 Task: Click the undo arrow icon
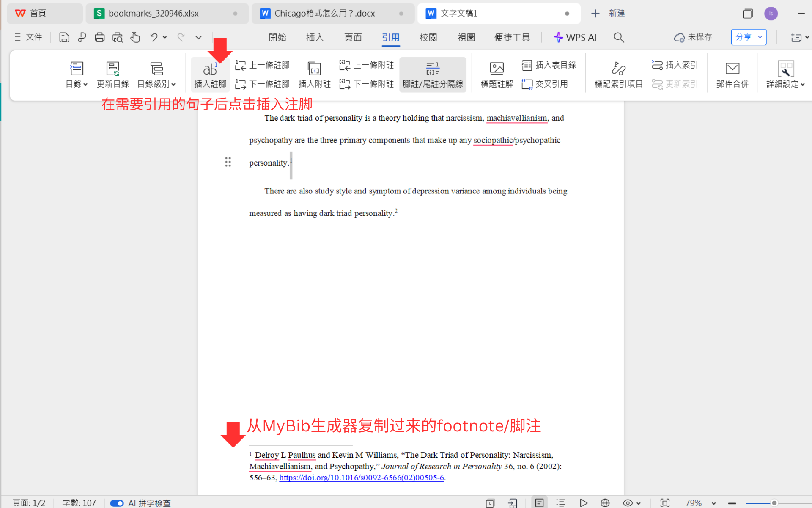click(x=154, y=37)
